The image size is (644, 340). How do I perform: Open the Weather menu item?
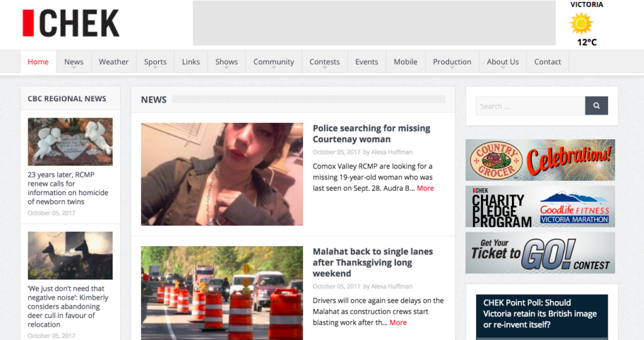click(x=113, y=62)
